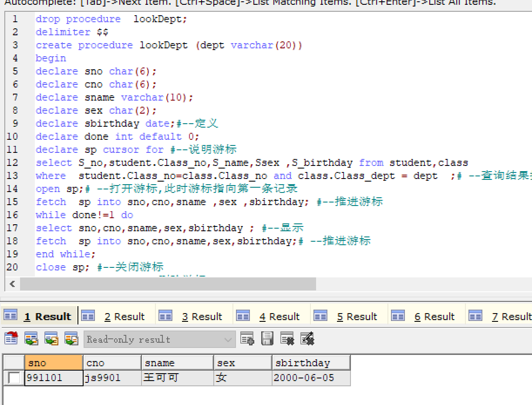Click 'sname' in the declare line 7
This screenshot has height=405, width=532.
pos(100,98)
